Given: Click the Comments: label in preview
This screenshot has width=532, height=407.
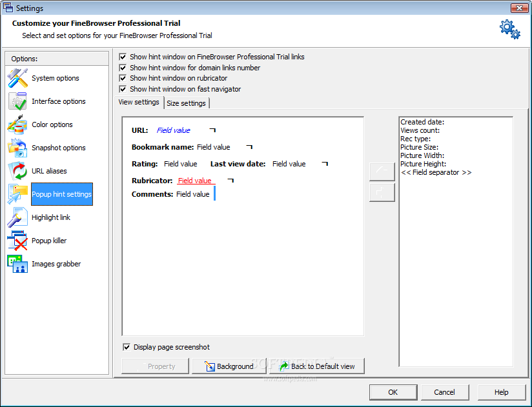Looking at the screenshot, I should click(152, 194).
